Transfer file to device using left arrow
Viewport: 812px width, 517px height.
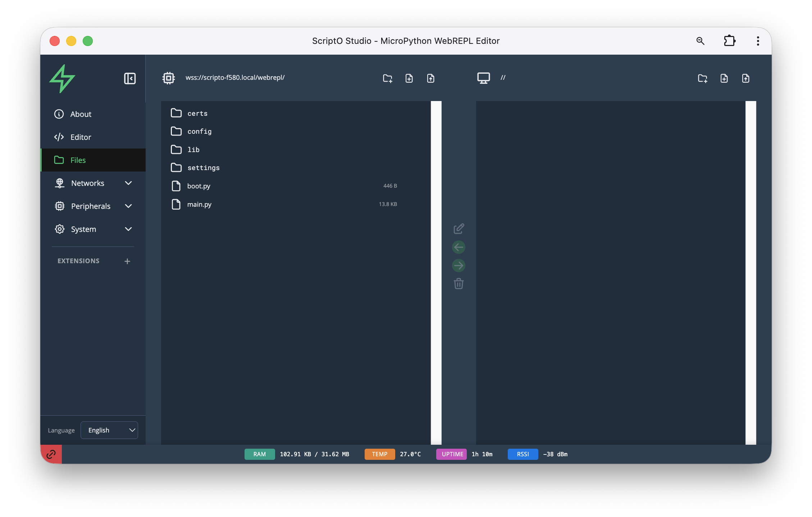click(x=459, y=247)
